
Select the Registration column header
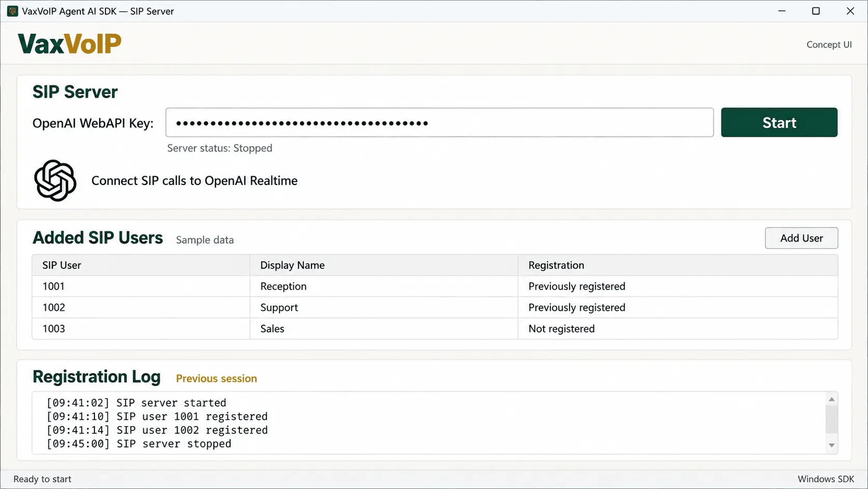[677, 265]
